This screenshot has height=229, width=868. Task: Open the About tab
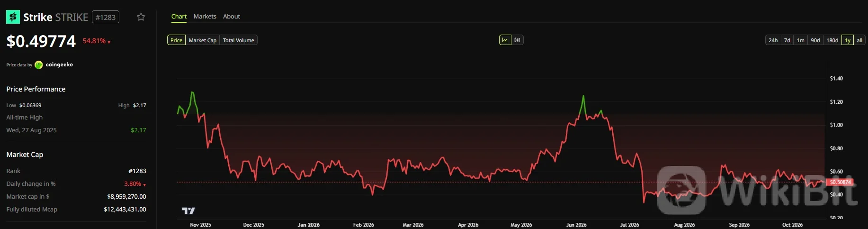(232, 17)
